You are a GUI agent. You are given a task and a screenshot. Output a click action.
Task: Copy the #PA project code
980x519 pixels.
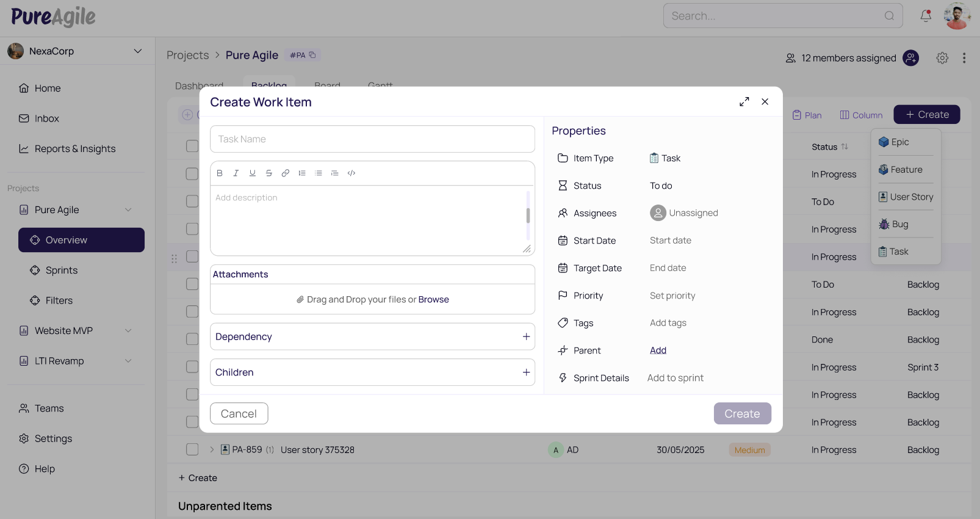point(312,55)
